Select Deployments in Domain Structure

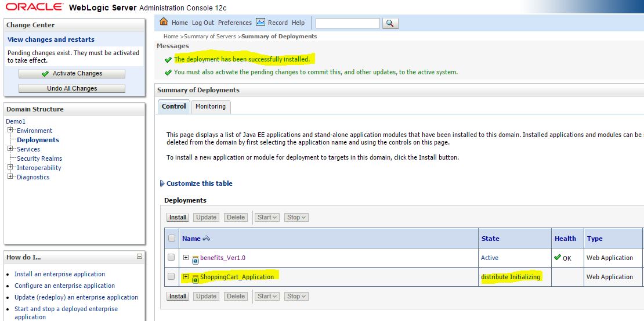click(38, 140)
